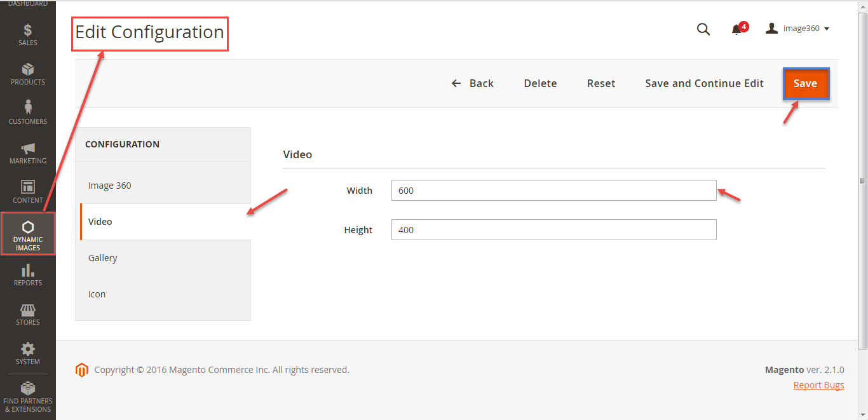868x420 pixels.
Task: Click the Reset button
Action: (x=601, y=83)
